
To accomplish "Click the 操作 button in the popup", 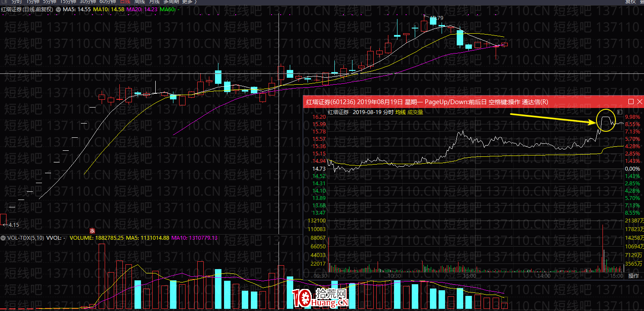I will pos(633,276).
